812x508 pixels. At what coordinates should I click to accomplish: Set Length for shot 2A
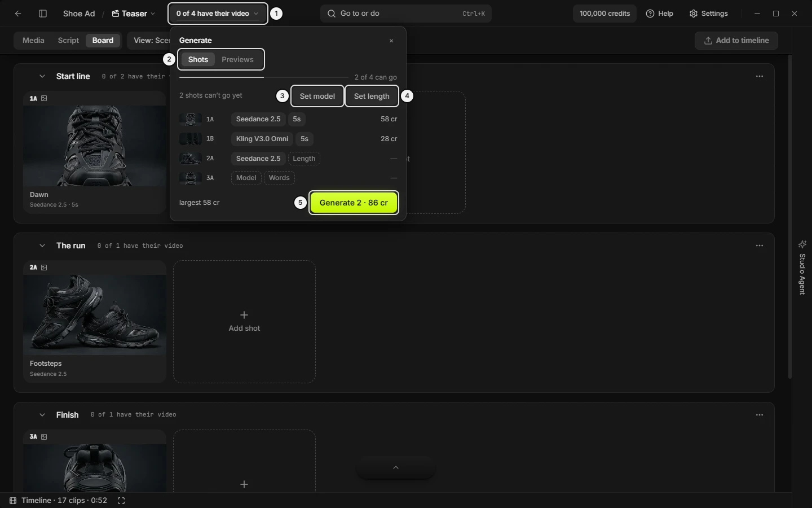pos(304,159)
